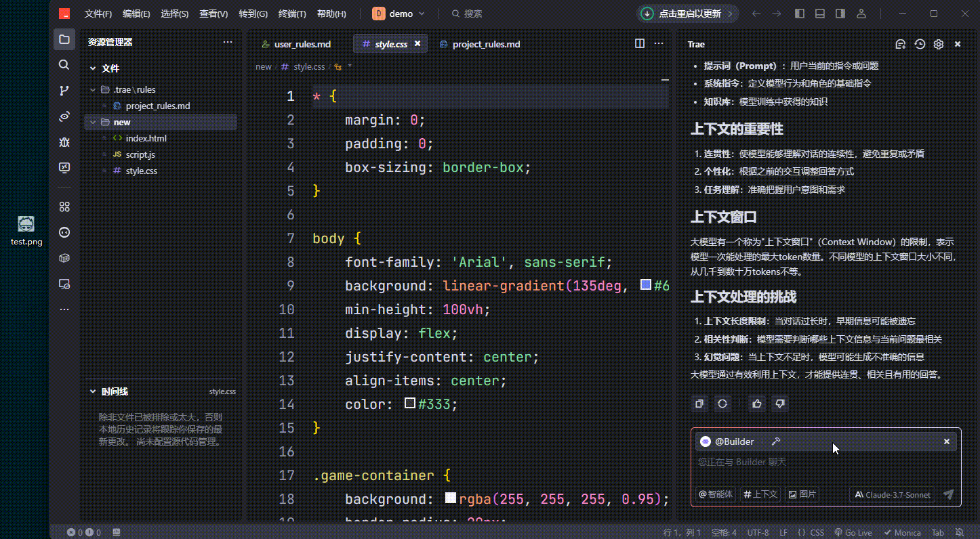Click the 图片 image attach button
This screenshot has width=980, height=539.
click(802, 494)
